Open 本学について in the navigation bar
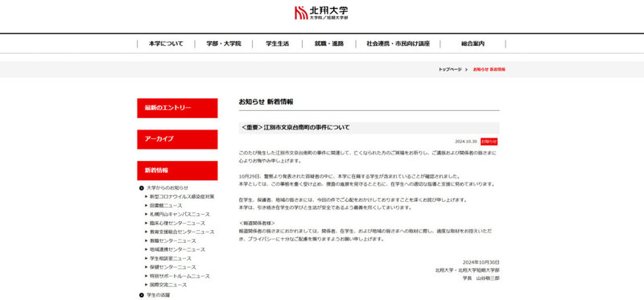The image size is (644, 300). 166,44
